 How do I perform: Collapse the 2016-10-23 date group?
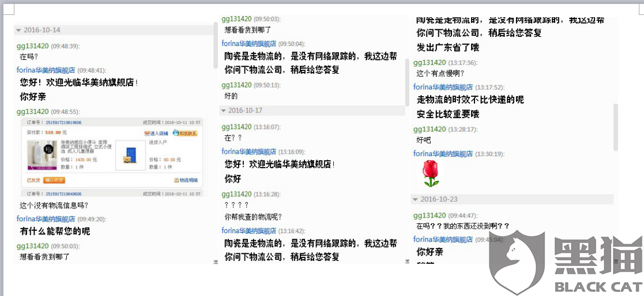pos(415,200)
